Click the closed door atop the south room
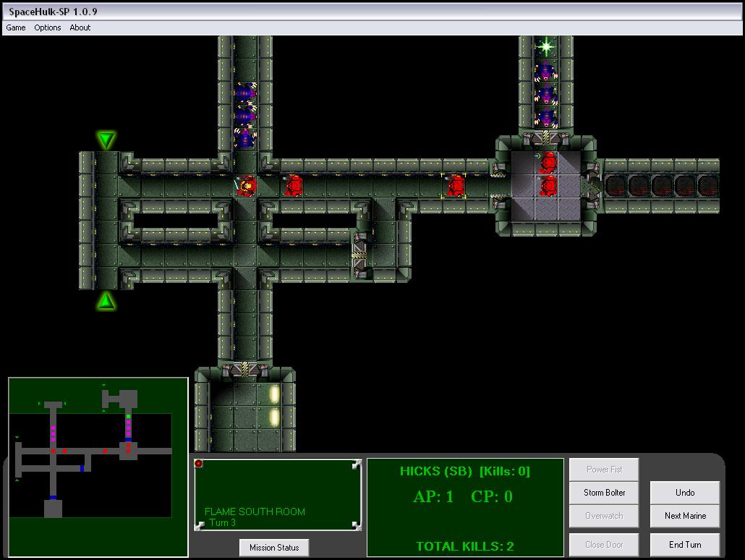Image resolution: width=745 pixels, height=560 pixels. [245, 369]
